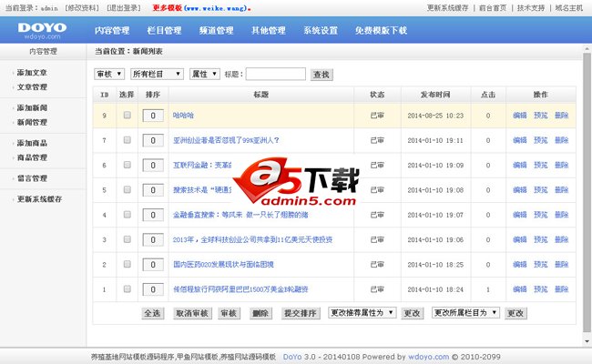
Task: Select 添加商品 in the sidebar
Action: [32, 144]
